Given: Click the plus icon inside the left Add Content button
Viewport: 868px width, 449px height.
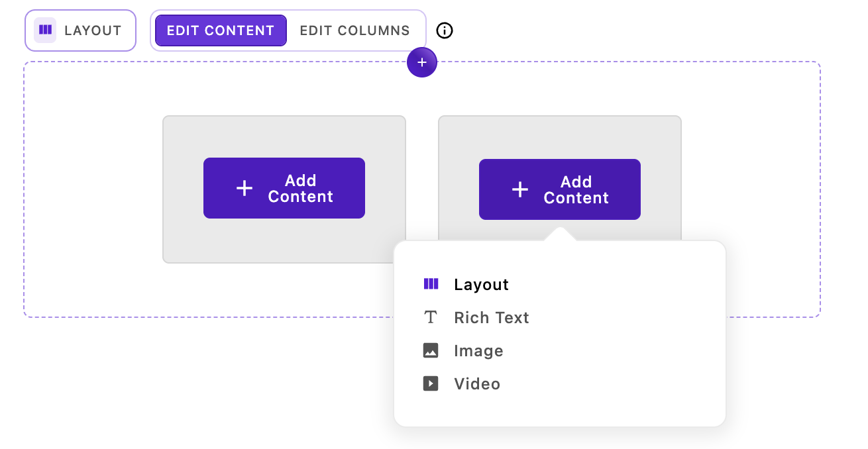Looking at the screenshot, I should (243, 188).
